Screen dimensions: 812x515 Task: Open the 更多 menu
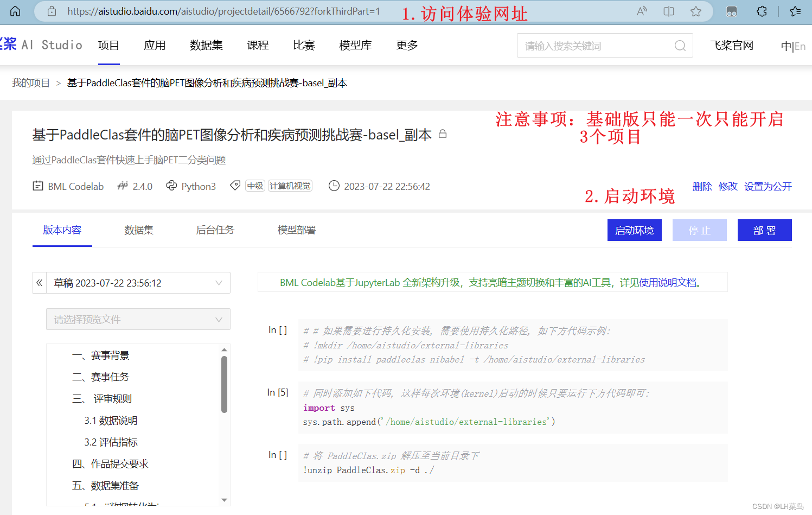point(407,46)
